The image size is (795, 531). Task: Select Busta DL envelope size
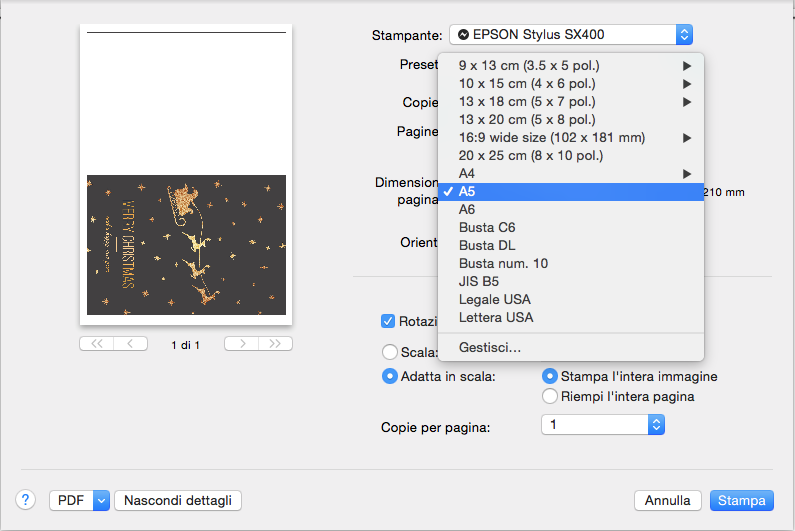(571, 245)
